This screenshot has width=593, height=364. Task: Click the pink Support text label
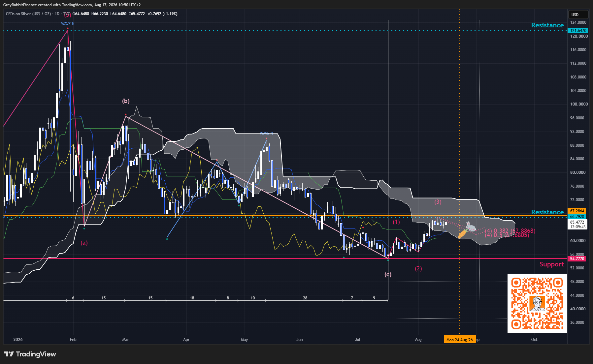coord(551,264)
